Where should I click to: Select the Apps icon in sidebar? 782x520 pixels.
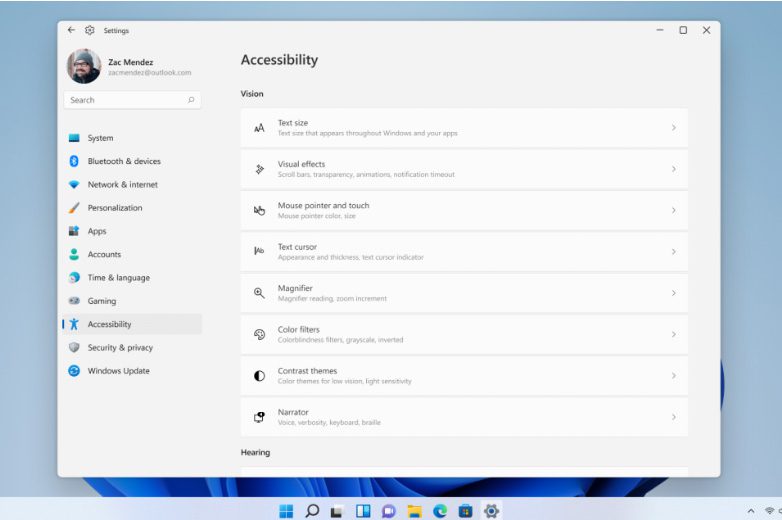point(74,231)
